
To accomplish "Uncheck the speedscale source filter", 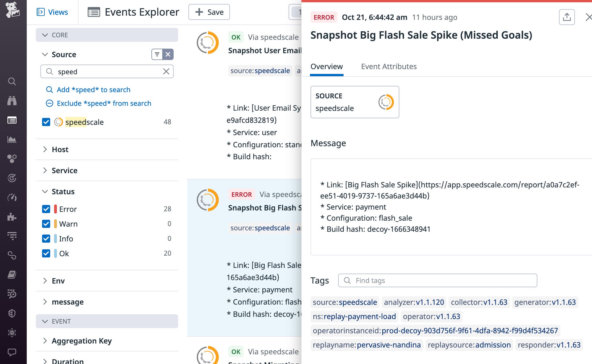I will tap(46, 122).
